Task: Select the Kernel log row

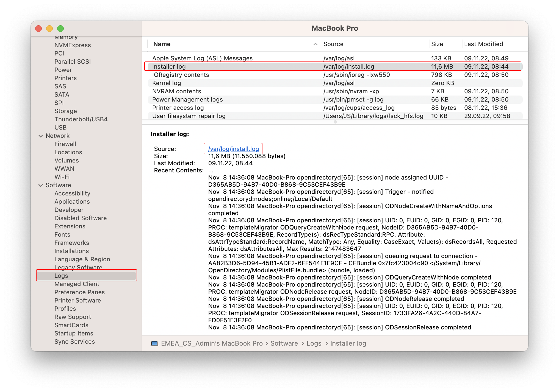Action: coord(166,83)
